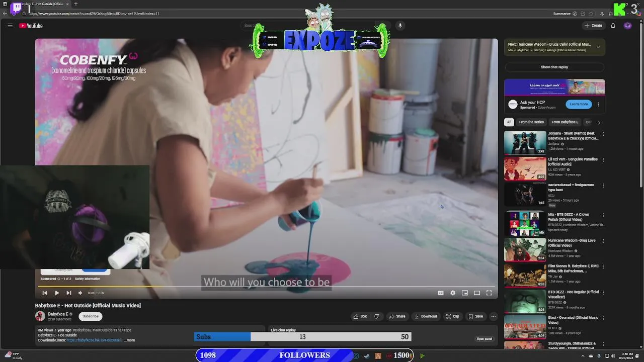Click Show chat replay
Viewport: 644px width, 362px height.
(554, 67)
